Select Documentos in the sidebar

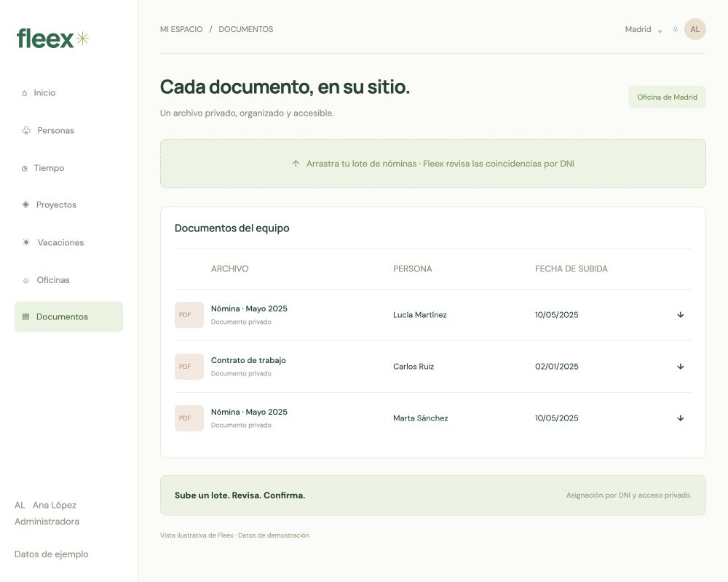[x=68, y=316]
